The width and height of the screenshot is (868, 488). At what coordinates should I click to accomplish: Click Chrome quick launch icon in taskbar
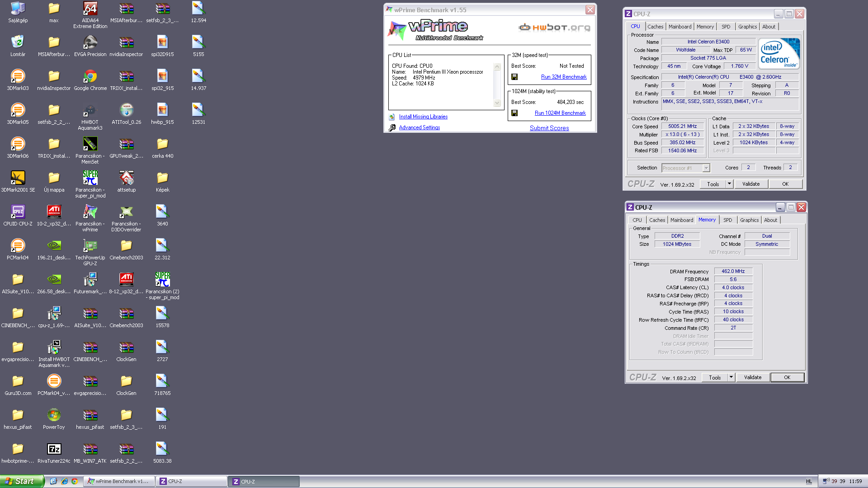(x=75, y=481)
